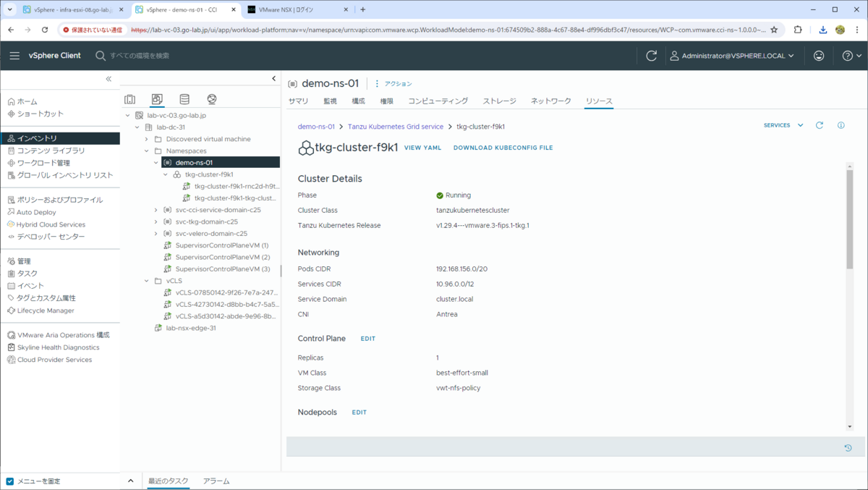The width and height of the screenshot is (868, 490).
Task: Expand svc-velero-domain-c25 node
Action: pyautogui.click(x=156, y=234)
